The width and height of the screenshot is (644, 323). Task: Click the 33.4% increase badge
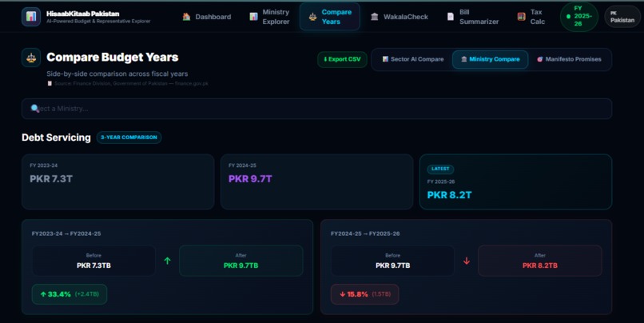click(x=70, y=294)
